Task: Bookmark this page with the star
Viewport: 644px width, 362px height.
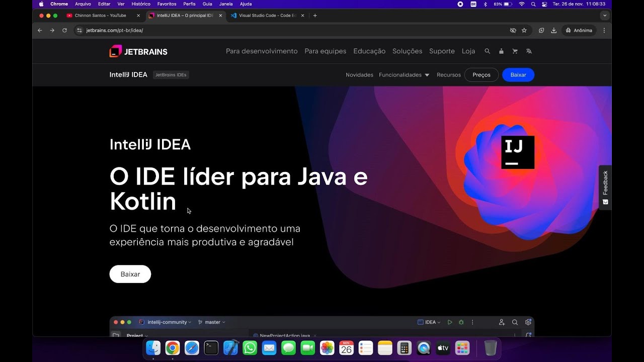Action: tap(524, 30)
